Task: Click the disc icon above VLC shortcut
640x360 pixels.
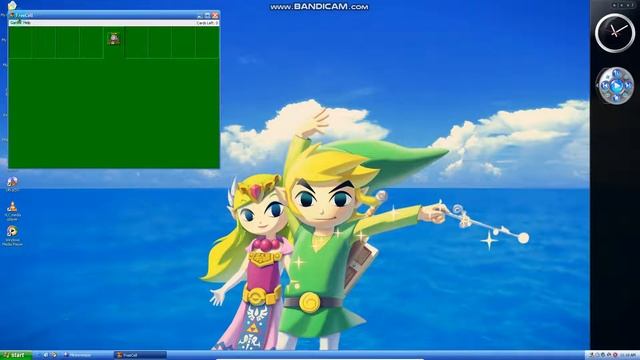Action: click(12, 184)
